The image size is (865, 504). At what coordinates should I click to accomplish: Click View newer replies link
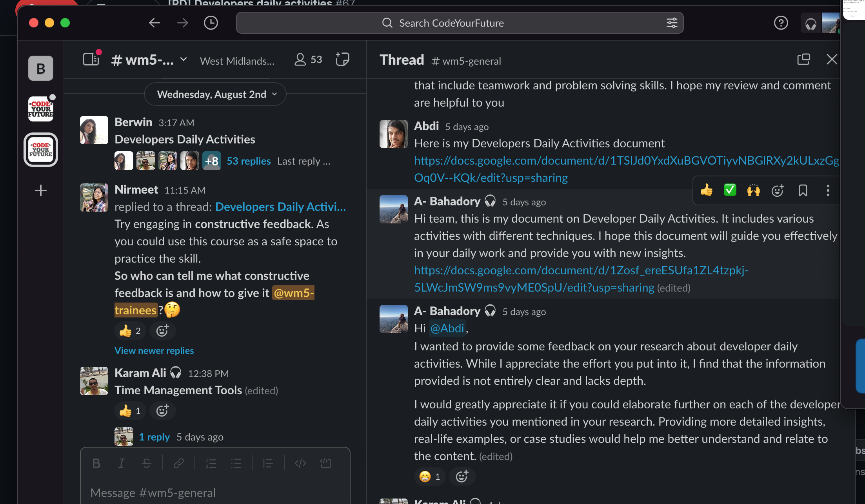tap(154, 350)
